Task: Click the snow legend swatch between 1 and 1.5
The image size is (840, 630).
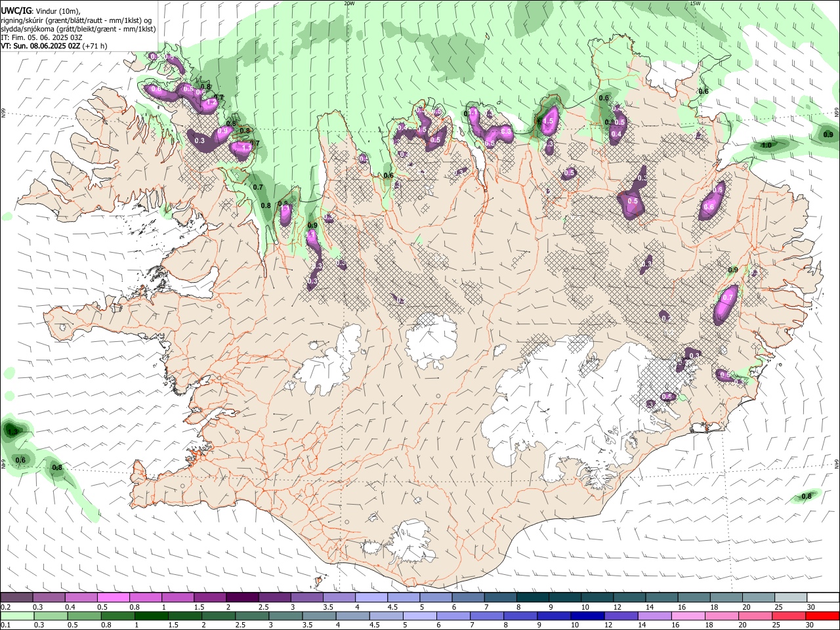Action: [178, 598]
